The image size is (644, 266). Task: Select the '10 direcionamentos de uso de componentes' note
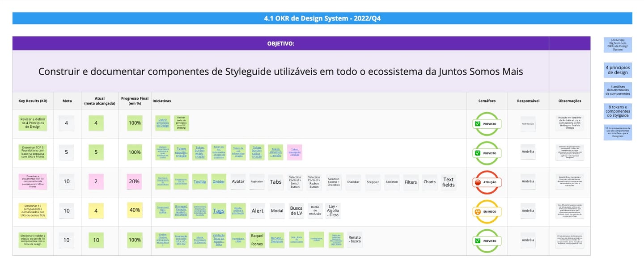click(x=618, y=132)
